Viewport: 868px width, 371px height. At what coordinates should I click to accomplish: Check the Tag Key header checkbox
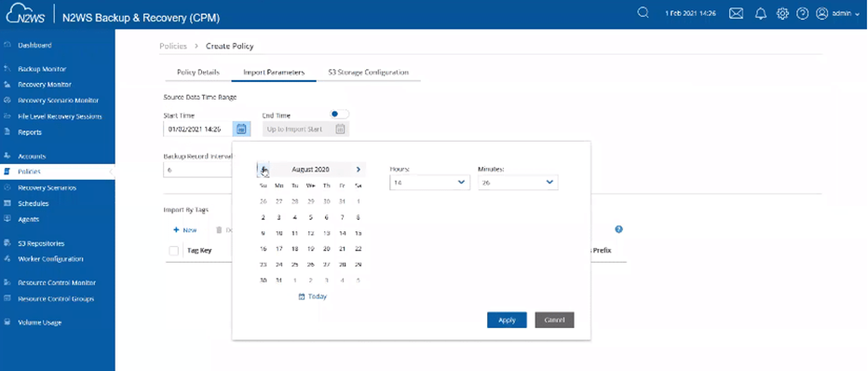(x=174, y=251)
